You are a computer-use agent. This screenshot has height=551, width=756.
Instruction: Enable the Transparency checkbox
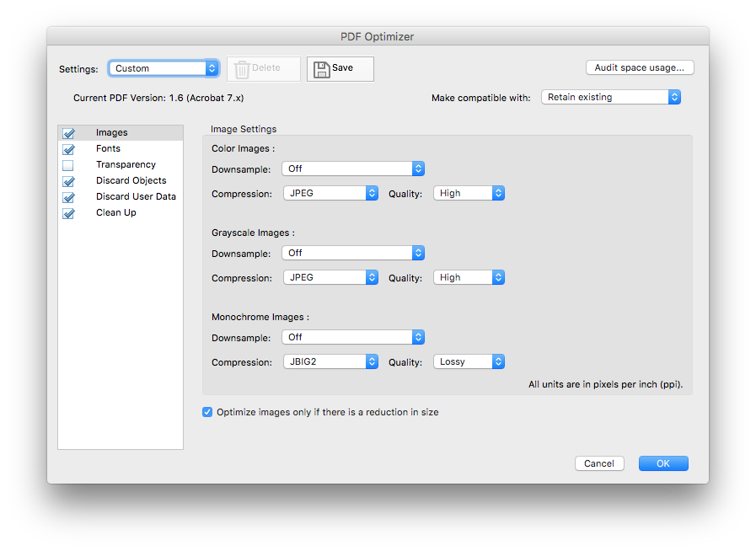tap(68, 164)
